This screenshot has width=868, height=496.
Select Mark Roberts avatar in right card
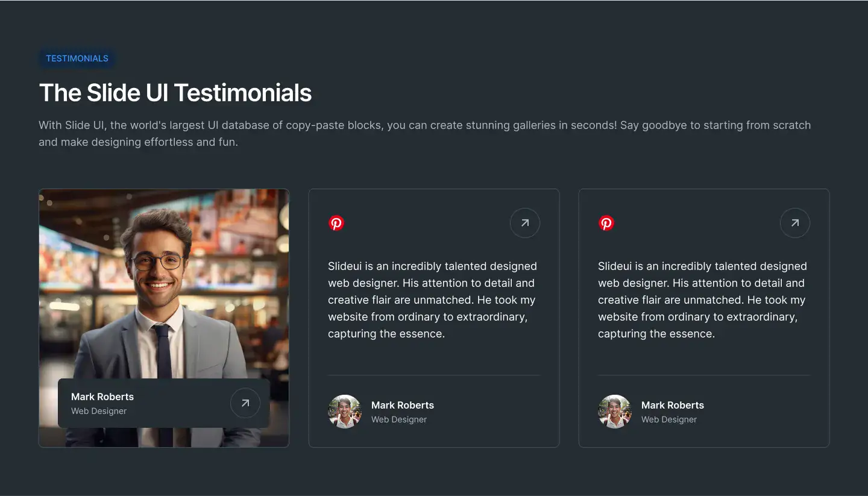coord(615,412)
